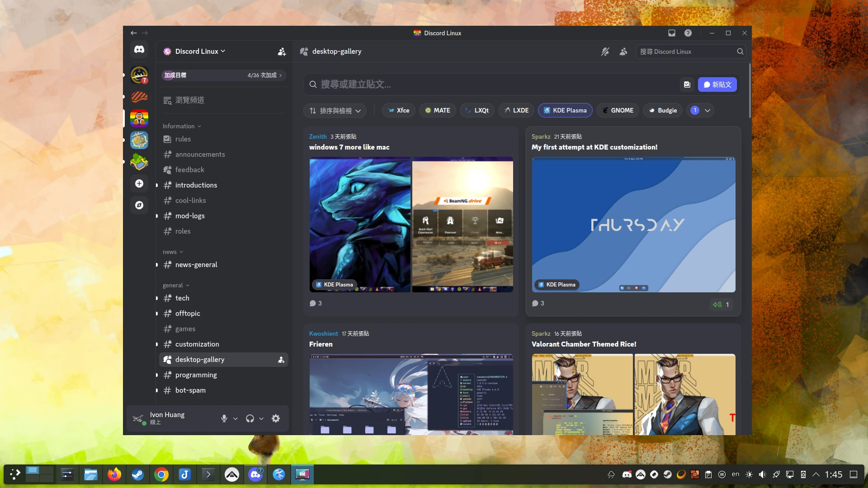
Task: Show member list icon
Action: pyautogui.click(x=623, y=52)
